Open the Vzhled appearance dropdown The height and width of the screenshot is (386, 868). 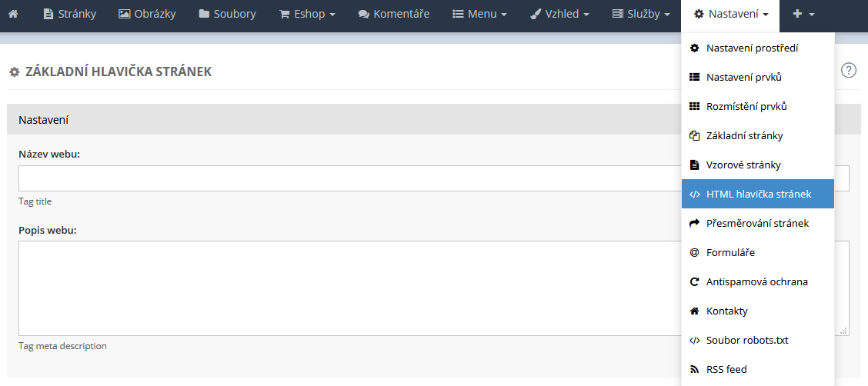click(559, 14)
